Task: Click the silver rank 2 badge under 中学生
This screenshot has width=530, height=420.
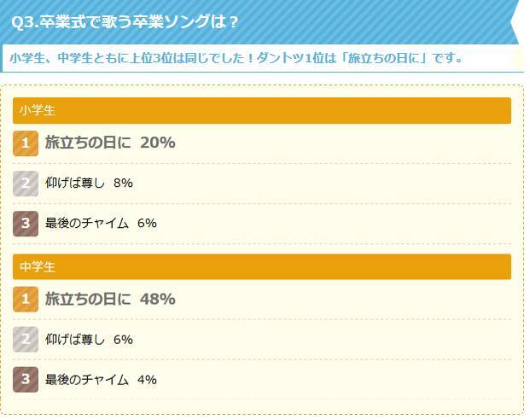Action: [26, 340]
